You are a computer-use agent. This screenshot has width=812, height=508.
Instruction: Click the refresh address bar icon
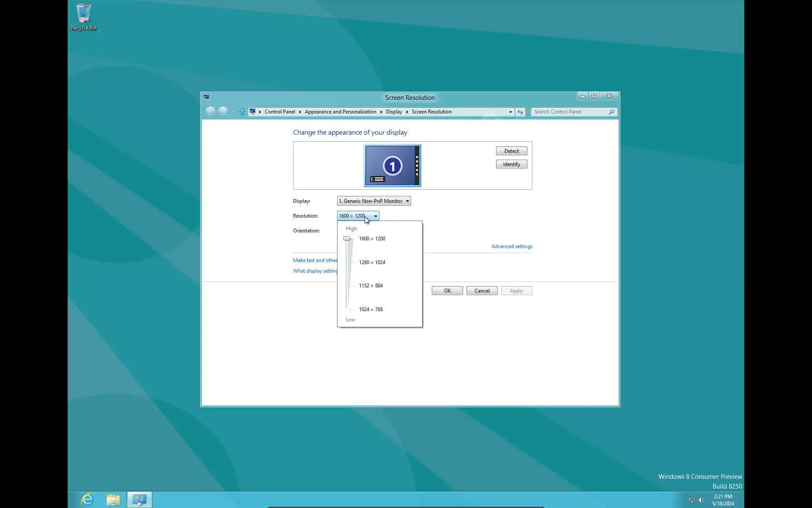520,112
